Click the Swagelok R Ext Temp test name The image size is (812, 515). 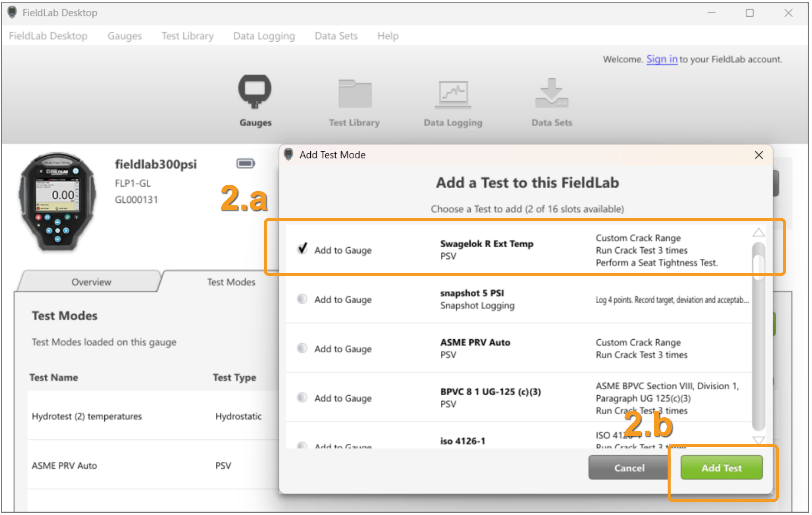(487, 244)
